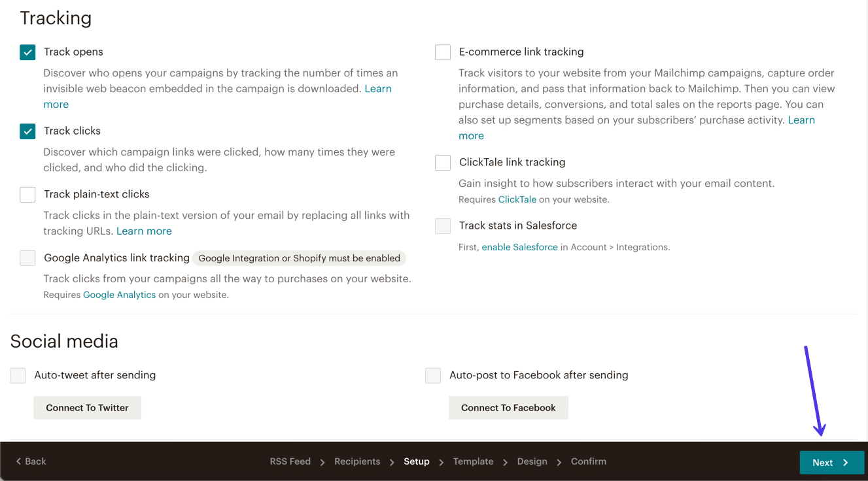Screen dimensions: 868x481
Task: Enable Auto-tweet after sending
Action: (x=17, y=375)
